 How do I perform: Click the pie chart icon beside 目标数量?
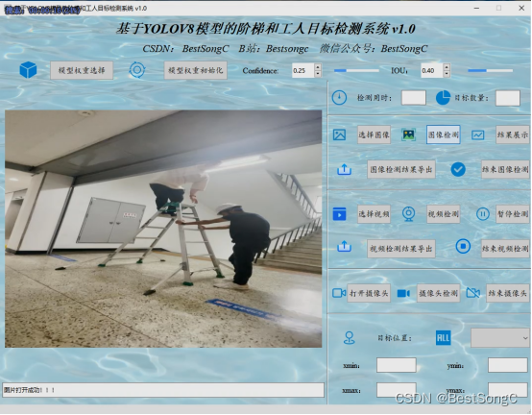[x=443, y=98]
